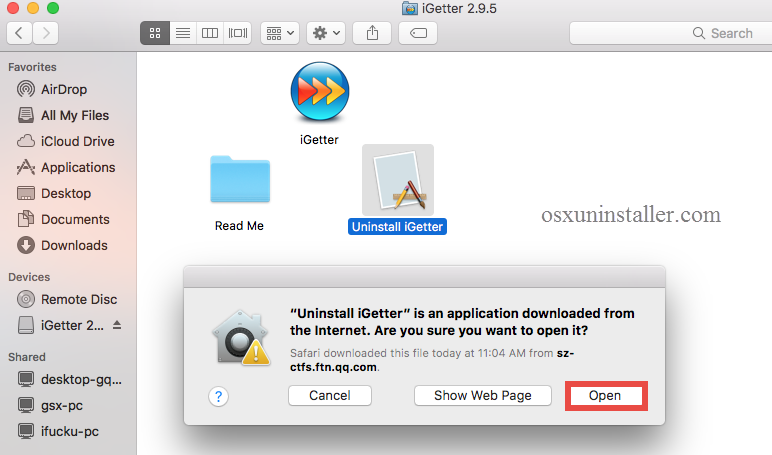Click the Desktop sidebar icon
The height and width of the screenshot is (455, 772).
click(x=26, y=193)
